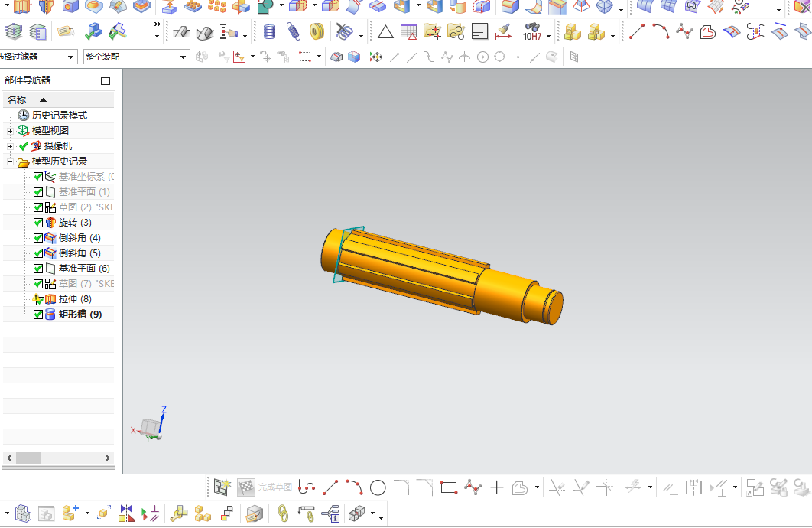Click the sketch arc tool in bottom toolbar
The height and width of the screenshot is (528, 812).
[x=354, y=487]
